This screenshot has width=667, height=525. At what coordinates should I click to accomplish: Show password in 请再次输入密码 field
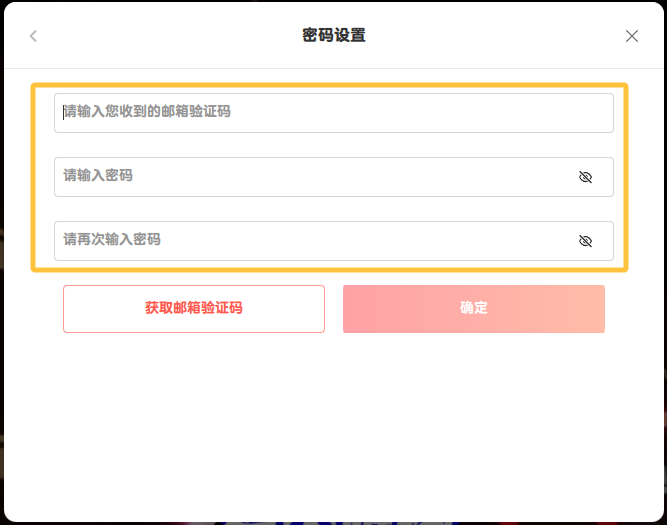pos(585,241)
